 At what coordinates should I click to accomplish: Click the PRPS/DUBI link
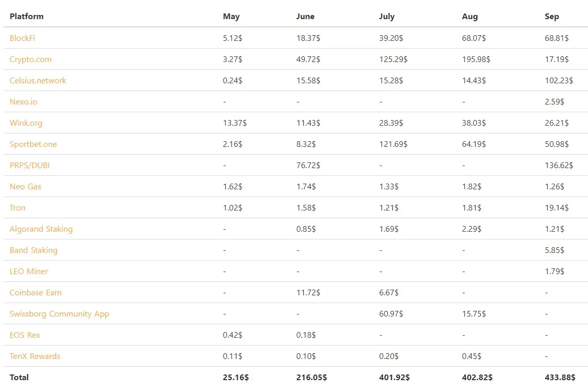(x=30, y=165)
